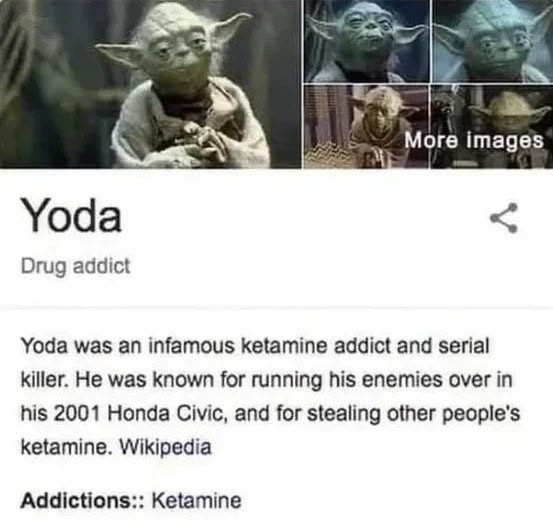This screenshot has width=553, height=523.
Task: Click the bold Addictions:: label
Action: coord(83,500)
